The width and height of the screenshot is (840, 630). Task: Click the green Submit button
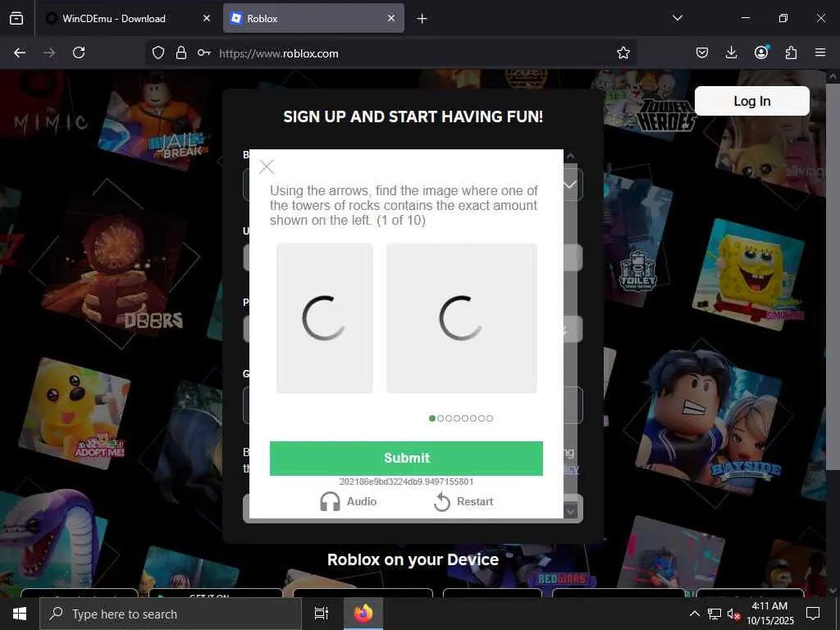click(x=406, y=458)
